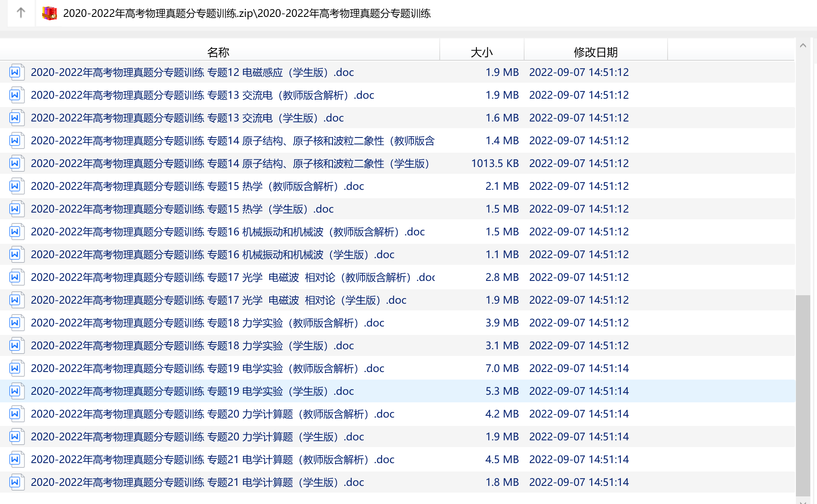This screenshot has height=504, width=817.
Task: Select the 7.0 MB 专题19 电学实验 教师版 file
Action: pos(208,369)
